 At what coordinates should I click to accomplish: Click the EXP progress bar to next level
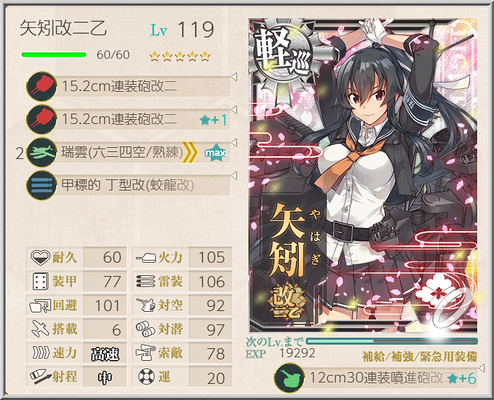click(x=392, y=341)
